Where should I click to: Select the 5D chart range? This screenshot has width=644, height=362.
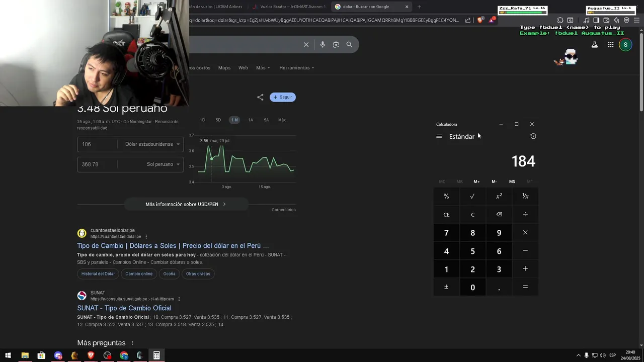[218, 120]
